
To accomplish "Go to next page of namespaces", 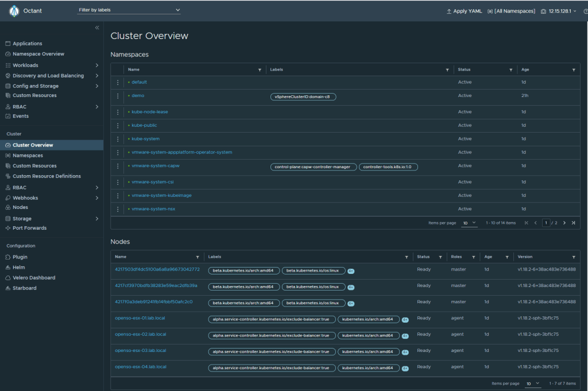I will coord(564,223).
